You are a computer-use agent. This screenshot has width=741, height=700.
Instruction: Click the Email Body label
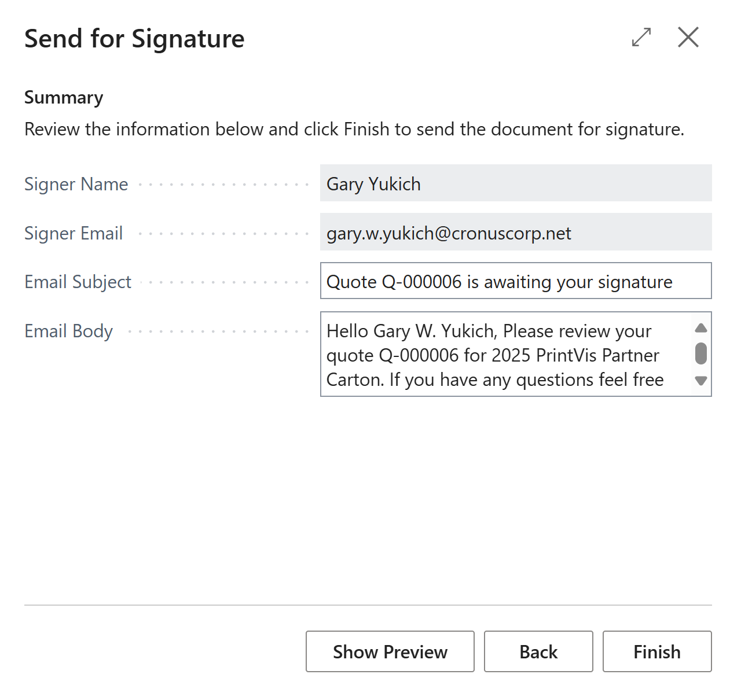click(x=68, y=331)
